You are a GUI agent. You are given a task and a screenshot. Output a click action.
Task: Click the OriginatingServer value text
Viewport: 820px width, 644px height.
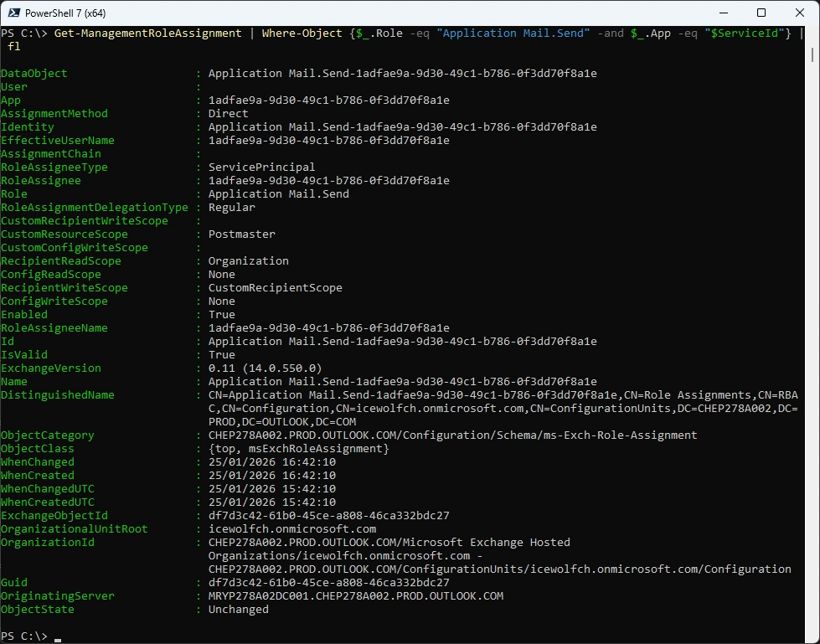pos(355,596)
